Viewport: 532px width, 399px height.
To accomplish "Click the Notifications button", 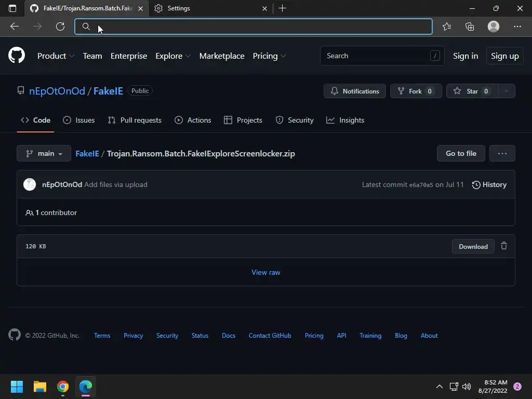I will click(354, 91).
